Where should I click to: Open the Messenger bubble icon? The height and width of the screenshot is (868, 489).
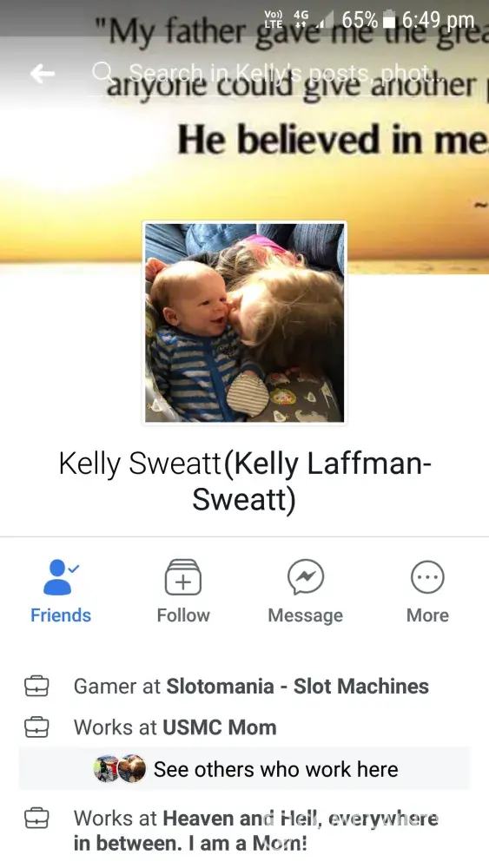click(x=306, y=577)
